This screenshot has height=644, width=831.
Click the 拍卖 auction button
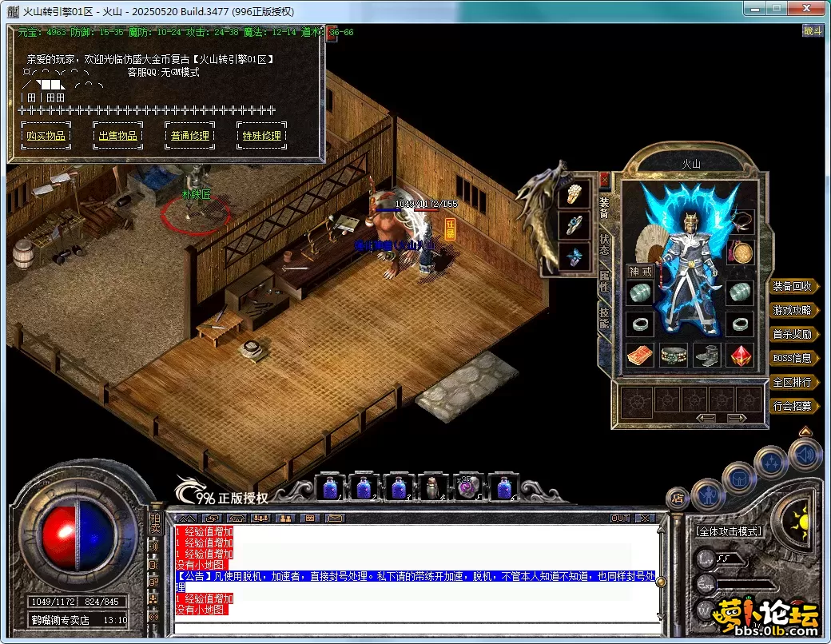coord(155,523)
